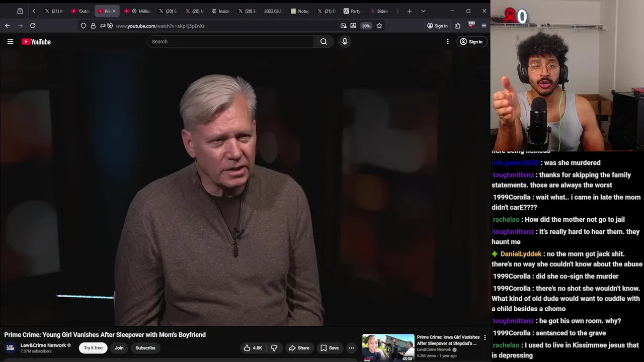
Task: Click the install/download icon in address bar
Action: tap(353, 26)
